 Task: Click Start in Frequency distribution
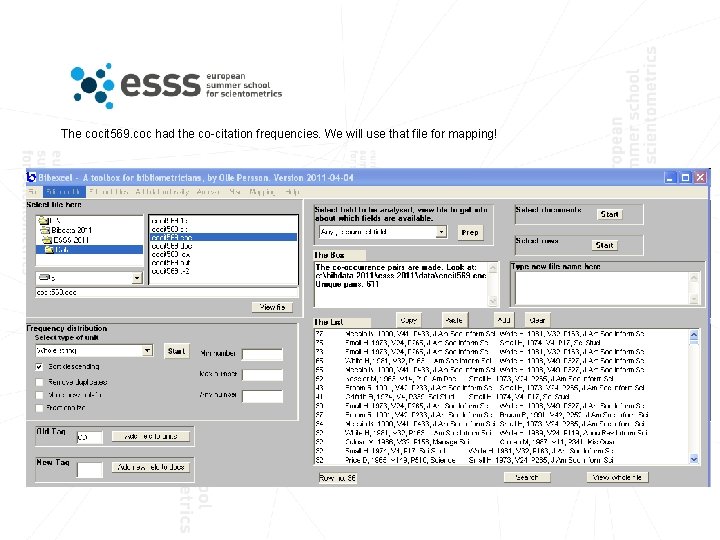pos(176,351)
